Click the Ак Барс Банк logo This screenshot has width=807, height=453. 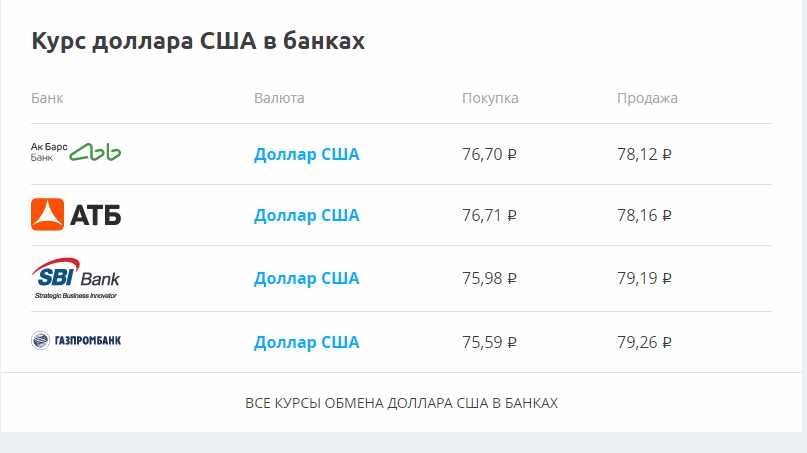pos(76,152)
